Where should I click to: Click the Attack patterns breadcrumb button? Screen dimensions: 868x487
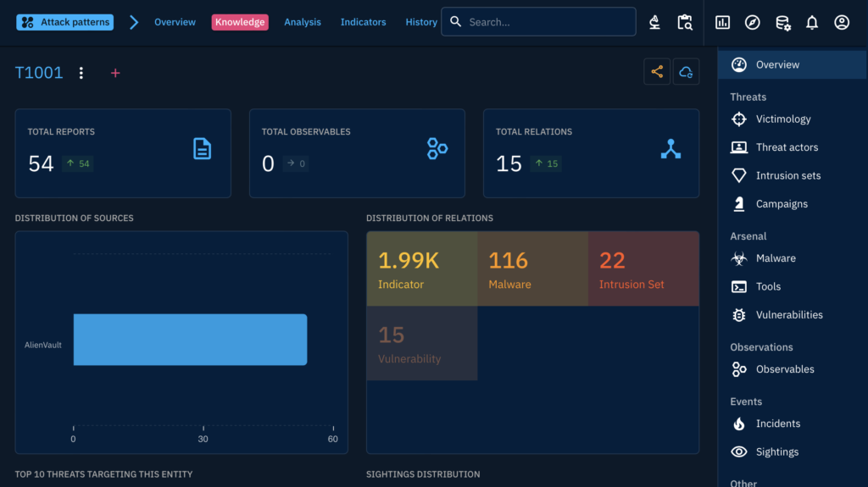(x=64, y=22)
